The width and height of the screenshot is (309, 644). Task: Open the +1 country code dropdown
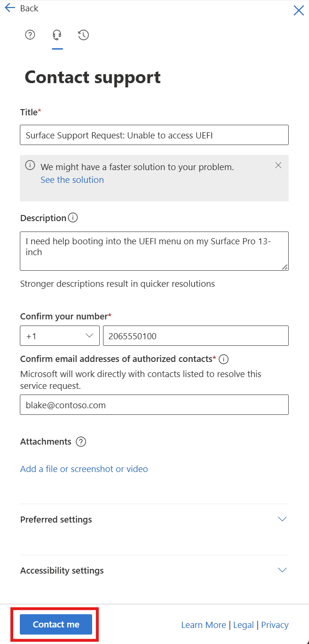point(60,335)
